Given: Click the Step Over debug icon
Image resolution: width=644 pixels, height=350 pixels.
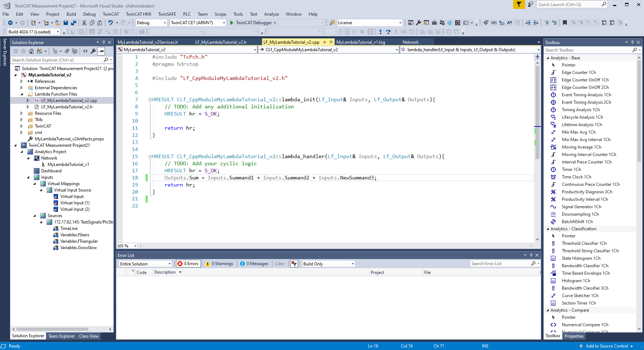Looking at the screenshot, I should pyautogui.click(x=388, y=32).
